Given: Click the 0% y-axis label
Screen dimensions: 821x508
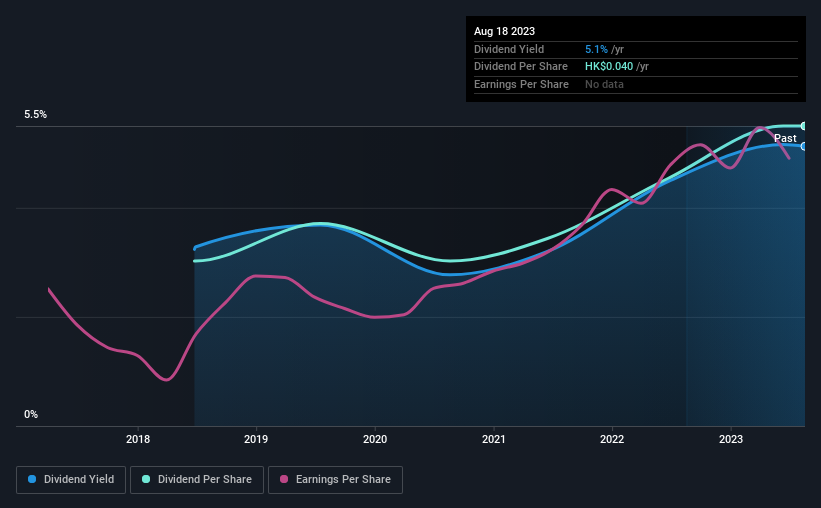Looking at the screenshot, I should pos(31,415).
